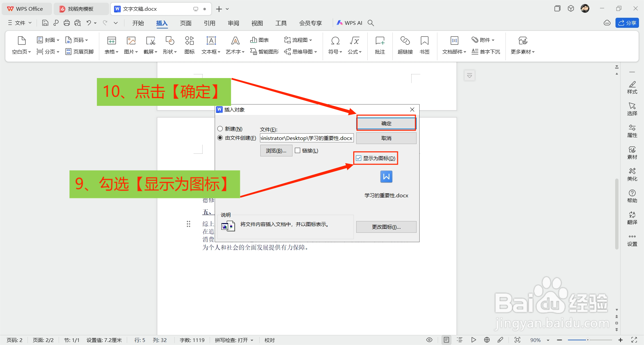Switch to the 引用 ribbon tab
Image resolution: width=644 pixels, height=345 pixels.
coord(209,23)
